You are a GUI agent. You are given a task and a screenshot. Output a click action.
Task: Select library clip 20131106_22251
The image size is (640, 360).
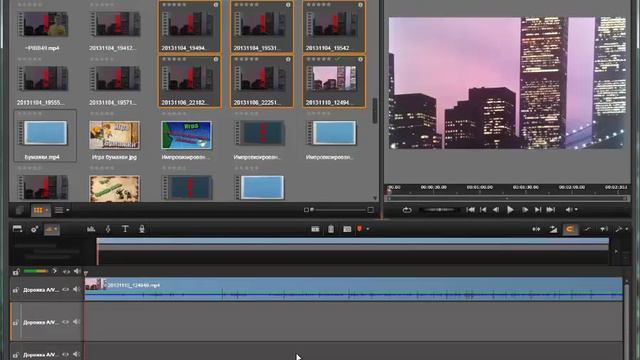click(262, 82)
